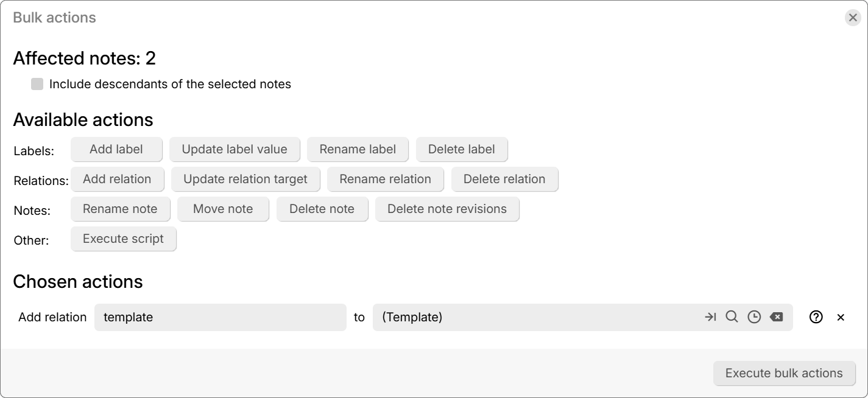Select Rename label action

click(x=358, y=149)
